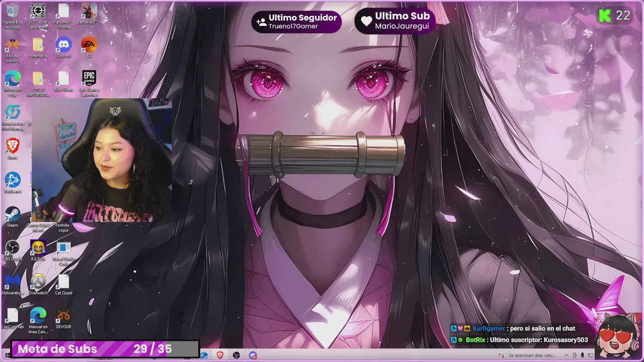Select the Cat Quest shortcut
644x362 pixels.
[x=63, y=284]
